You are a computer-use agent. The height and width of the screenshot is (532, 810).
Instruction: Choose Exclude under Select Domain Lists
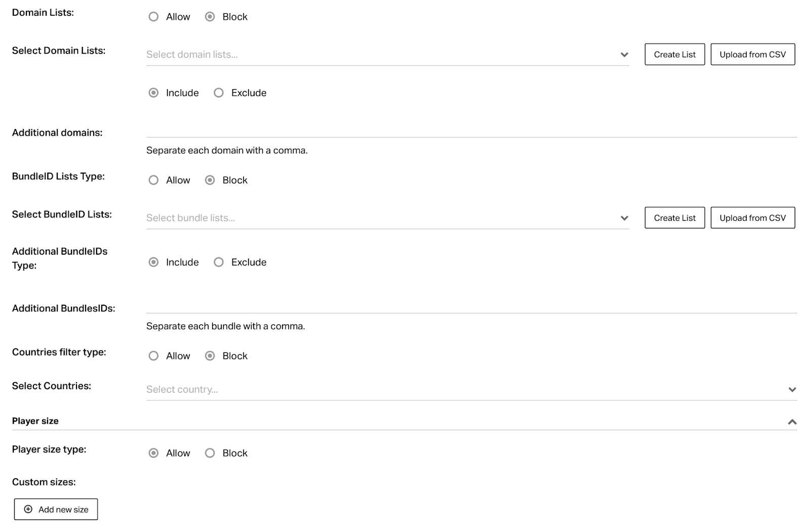click(x=219, y=93)
